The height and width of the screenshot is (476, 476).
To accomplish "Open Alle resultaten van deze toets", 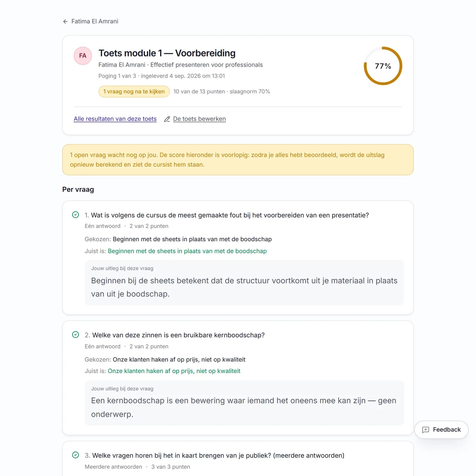I will coord(115,119).
